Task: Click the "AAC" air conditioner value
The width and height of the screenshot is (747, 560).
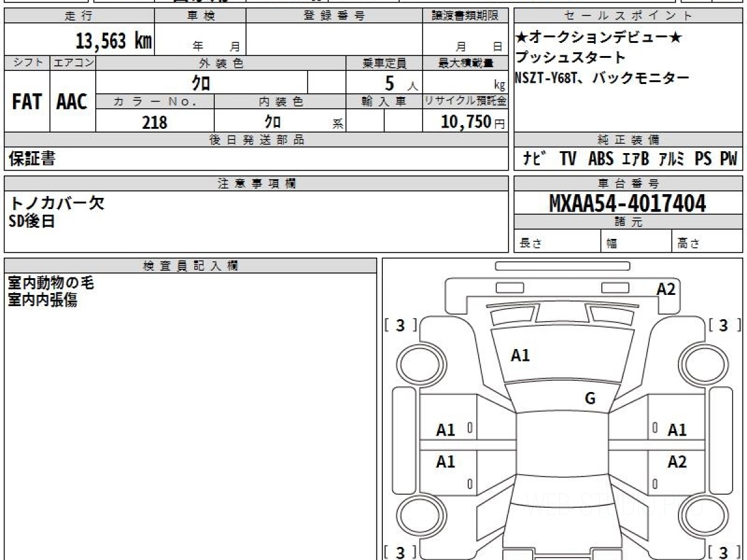Action: coord(72,102)
